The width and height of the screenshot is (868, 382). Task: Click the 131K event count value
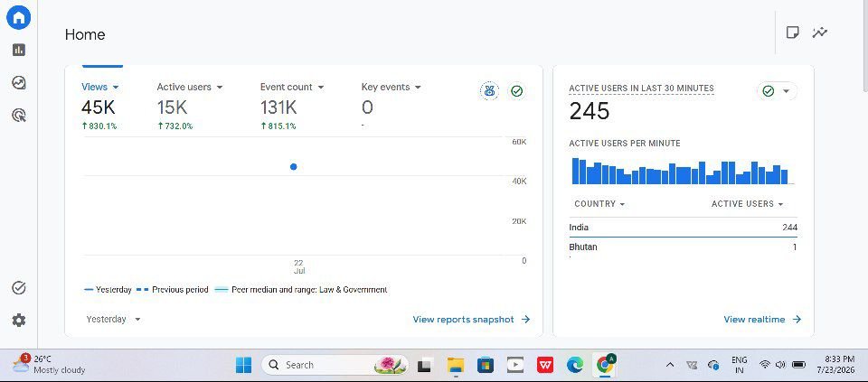pyautogui.click(x=278, y=107)
